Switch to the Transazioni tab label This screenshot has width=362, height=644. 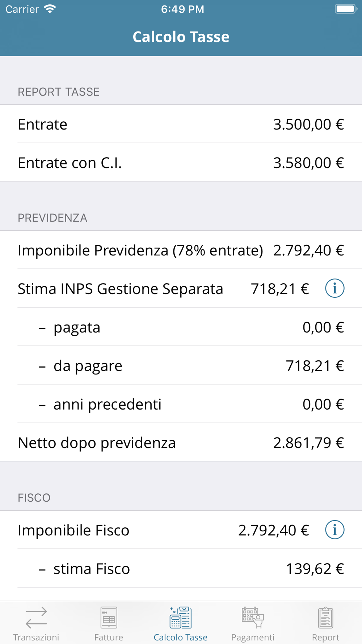click(36, 637)
